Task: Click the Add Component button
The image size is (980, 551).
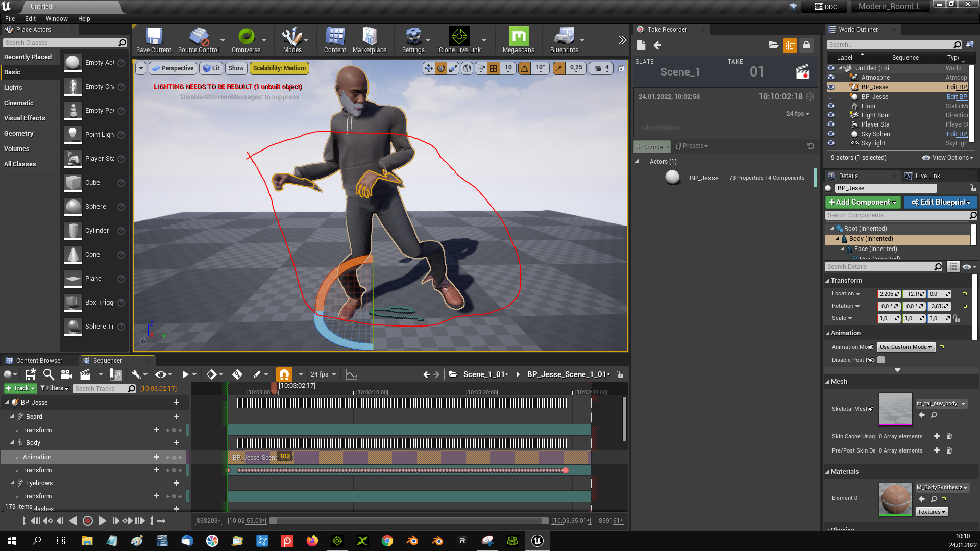Action: pos(863,202)
